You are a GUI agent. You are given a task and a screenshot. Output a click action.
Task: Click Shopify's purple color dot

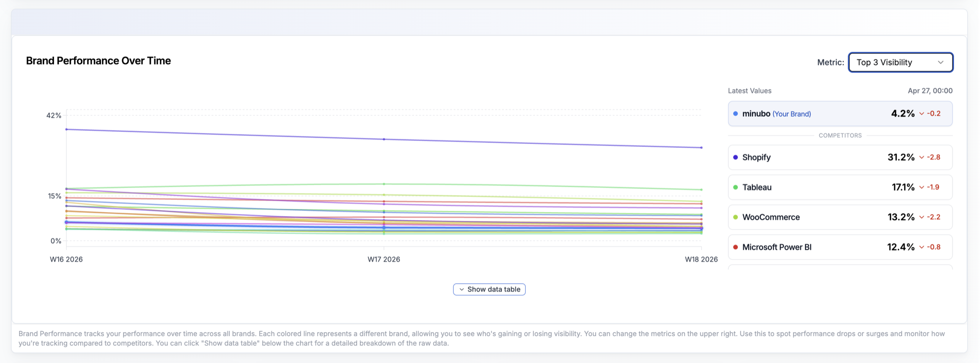[735, 157]
